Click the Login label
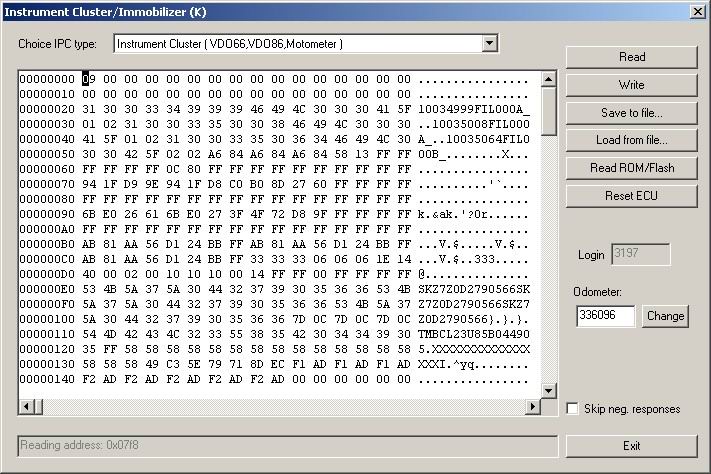 coord(591,255)
